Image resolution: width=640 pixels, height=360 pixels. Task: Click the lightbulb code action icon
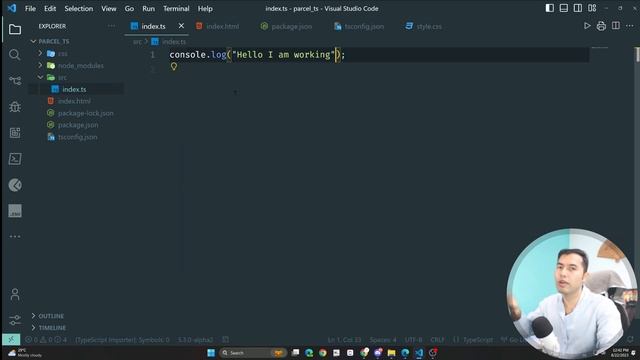coord(174,66)
